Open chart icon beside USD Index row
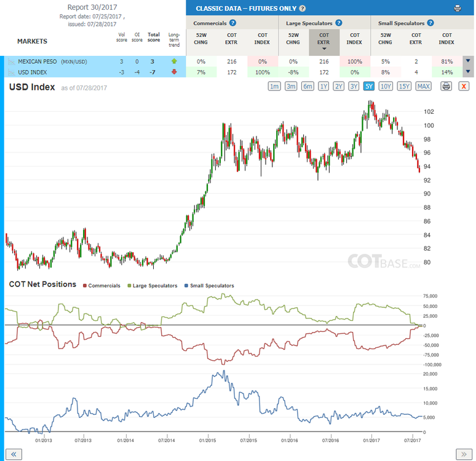The image size is (476, 461). coord(12,73)
